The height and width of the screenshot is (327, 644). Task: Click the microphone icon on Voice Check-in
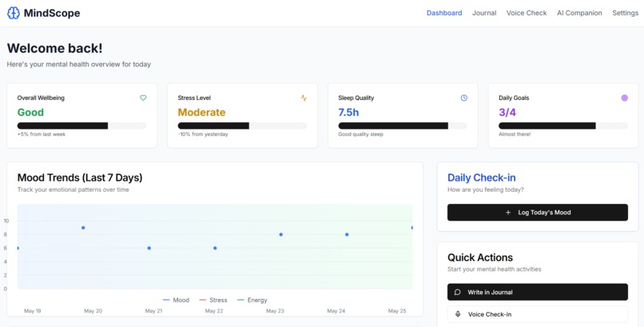coord(458,314)
